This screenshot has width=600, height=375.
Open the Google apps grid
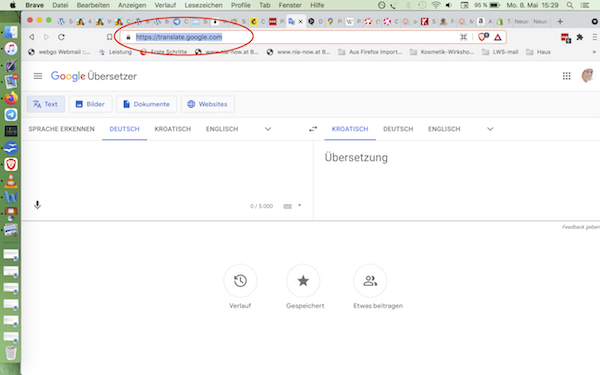click(x=566, y=76)
